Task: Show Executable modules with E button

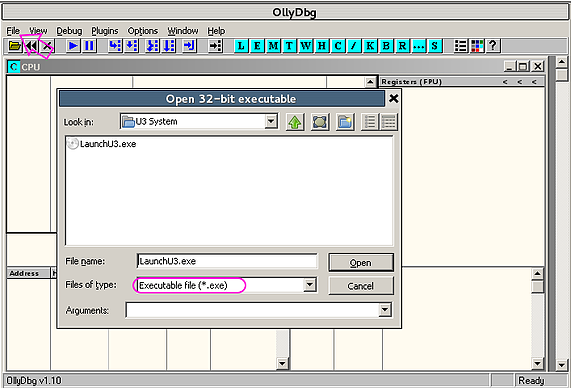Action: [x=257, y=46]
